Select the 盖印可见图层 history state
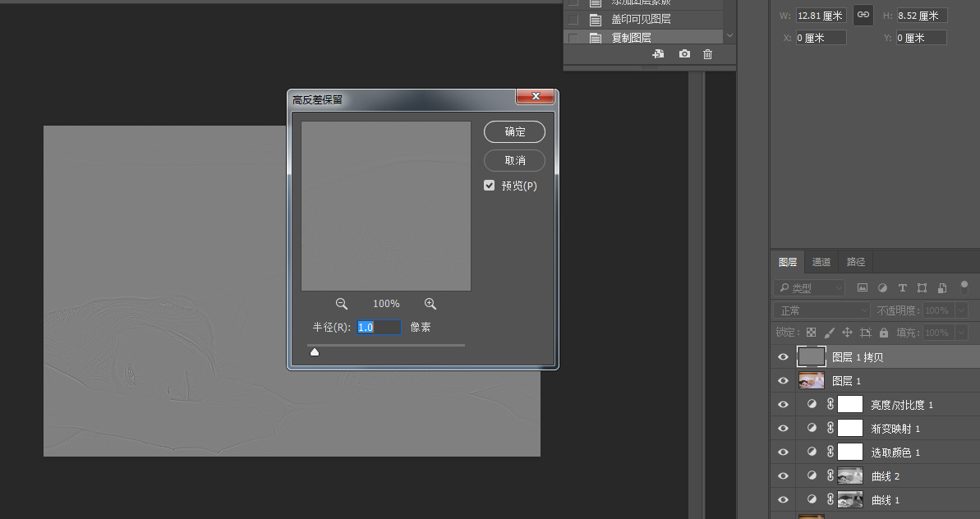The image size is (980, 519). (644, 20)
